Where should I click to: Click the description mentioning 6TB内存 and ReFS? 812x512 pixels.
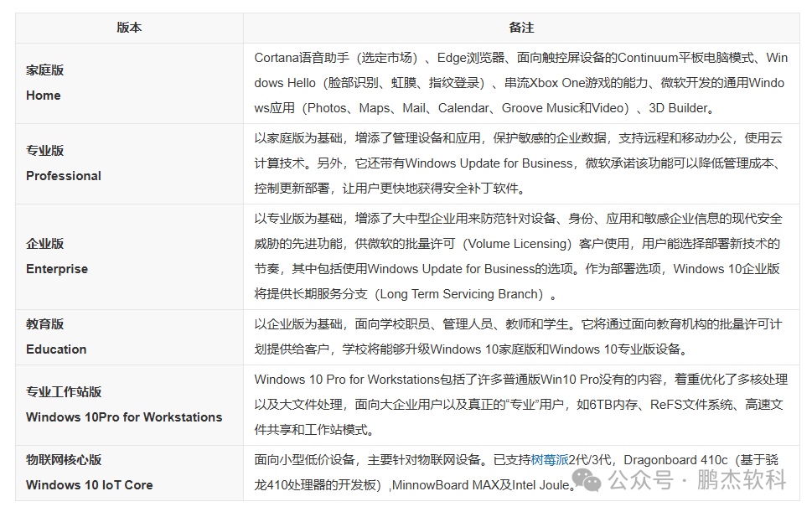tap(521, 405)
